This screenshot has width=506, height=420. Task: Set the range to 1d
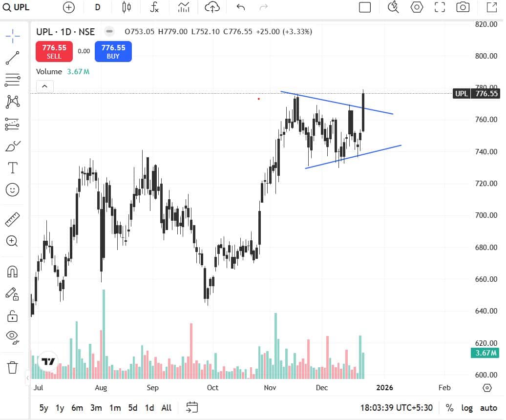(x=149, y=408)
